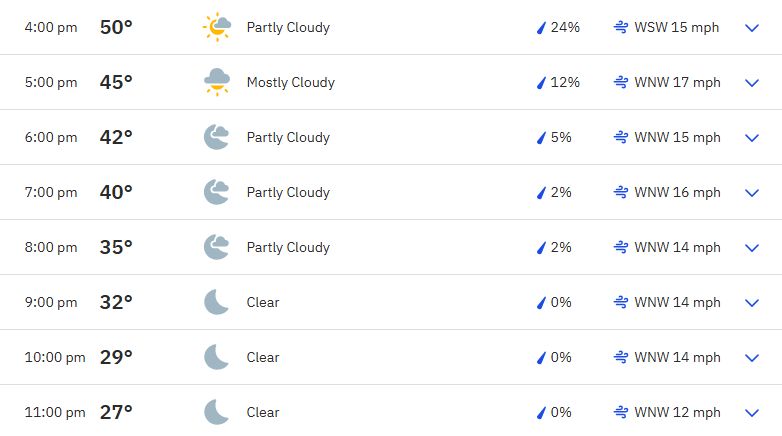Click the cloudy moon icon at 6:00 pm
Viewport: 782px width, 436px height.
216,137
